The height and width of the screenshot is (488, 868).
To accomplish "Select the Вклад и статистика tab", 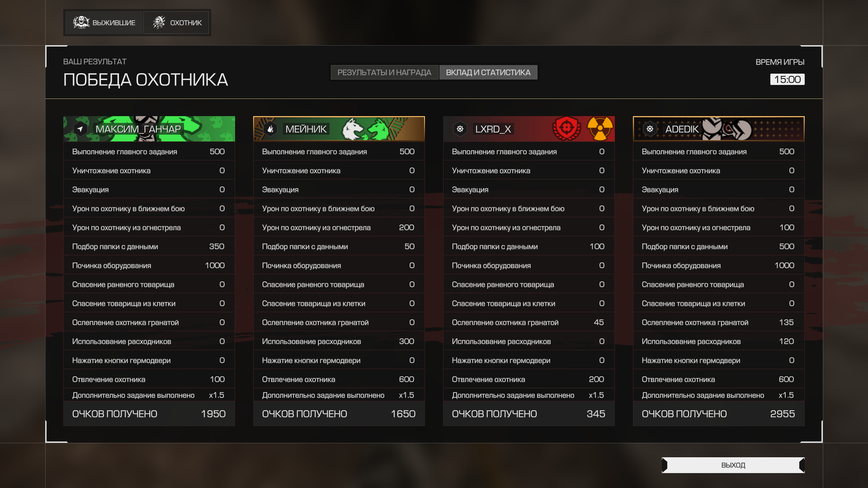I will click(x=488, y=72).
